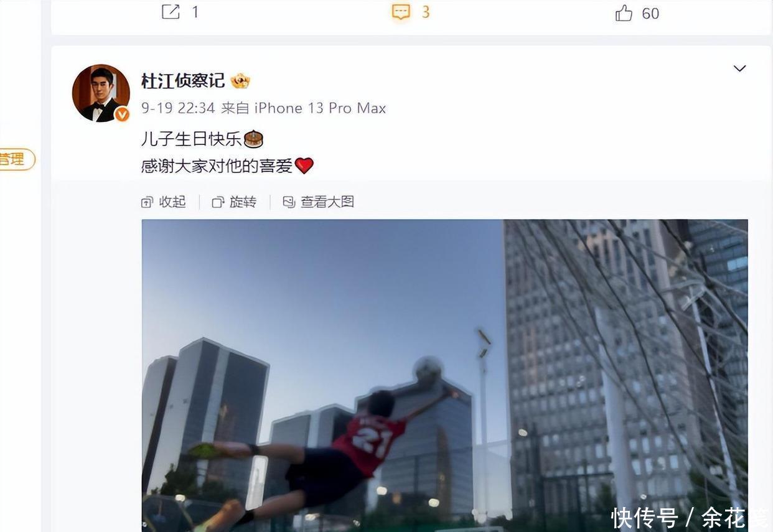Click the crown membership badge icon
Image resolution: width=773 pixels, height=532 pixels.
coord(240,81)
